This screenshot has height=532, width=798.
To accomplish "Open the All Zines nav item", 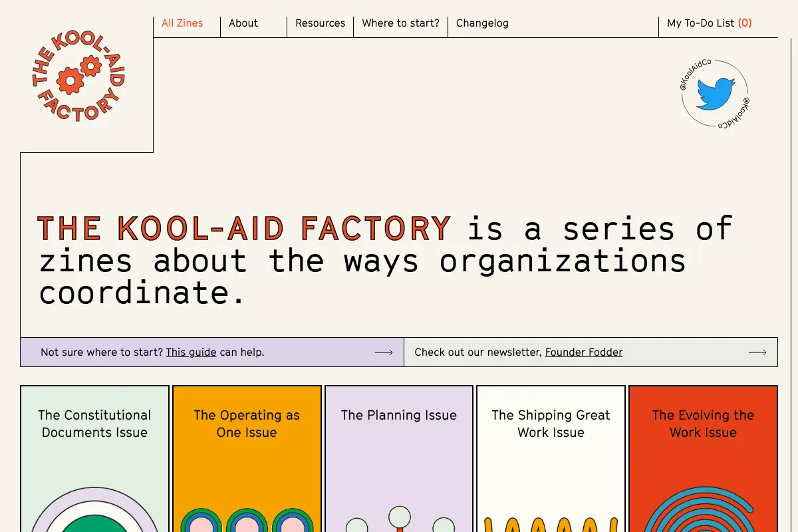I will (x=182, y=23).
